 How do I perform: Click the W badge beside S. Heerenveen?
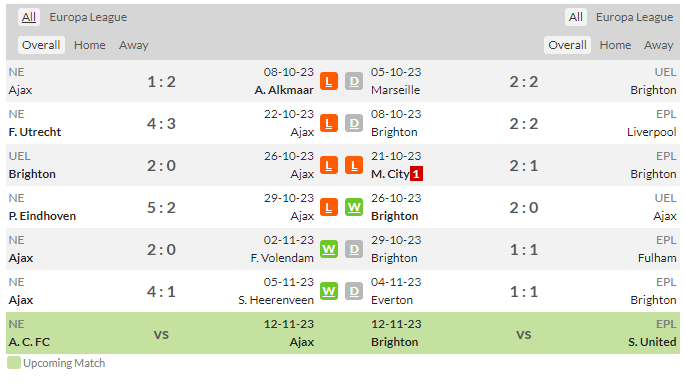tap(328, 291)
